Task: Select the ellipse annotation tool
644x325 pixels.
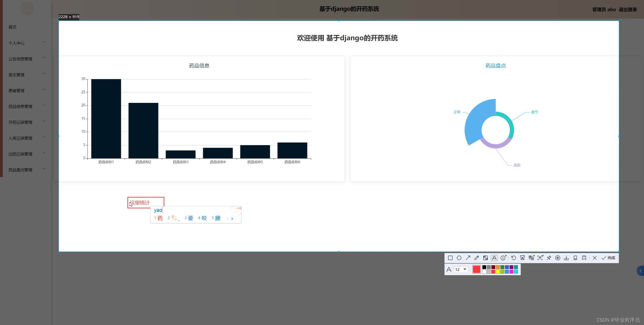Action: pos(459,258)
